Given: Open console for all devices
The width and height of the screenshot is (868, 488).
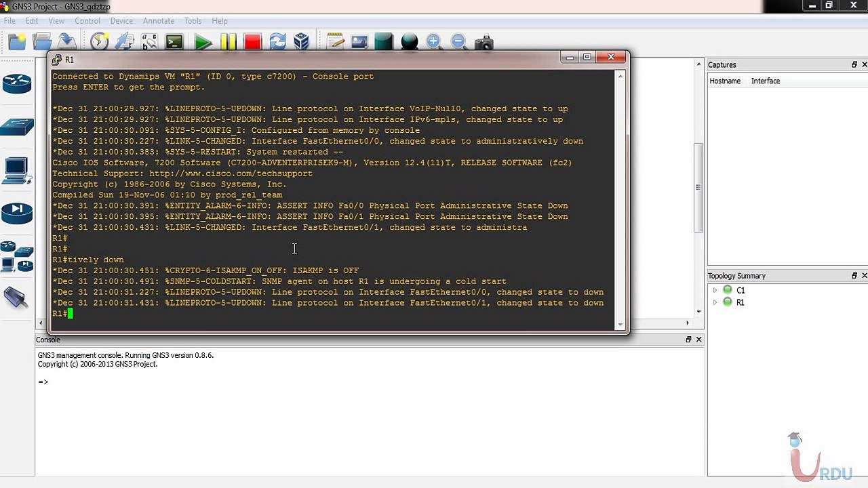Looking at the screenshot, I should pyautogui.click(x=174, y=42).
